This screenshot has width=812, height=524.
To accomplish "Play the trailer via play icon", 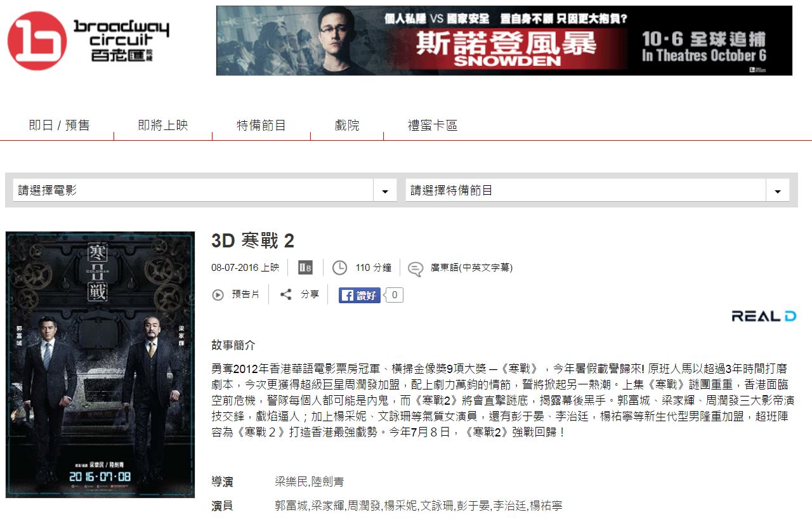I will pyautogui.click(x=218, y=295).
